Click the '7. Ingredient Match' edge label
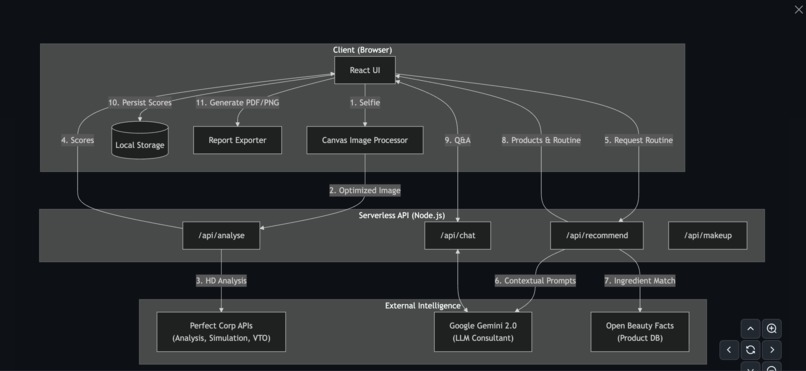The height and width of the screenshot is (371, 806). [640, 281]
